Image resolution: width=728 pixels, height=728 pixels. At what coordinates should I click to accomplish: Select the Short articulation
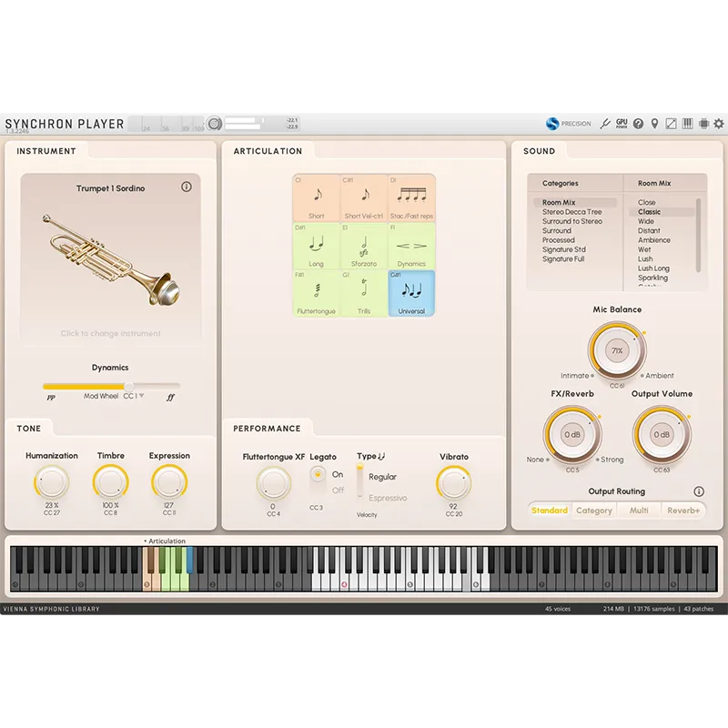317,198
